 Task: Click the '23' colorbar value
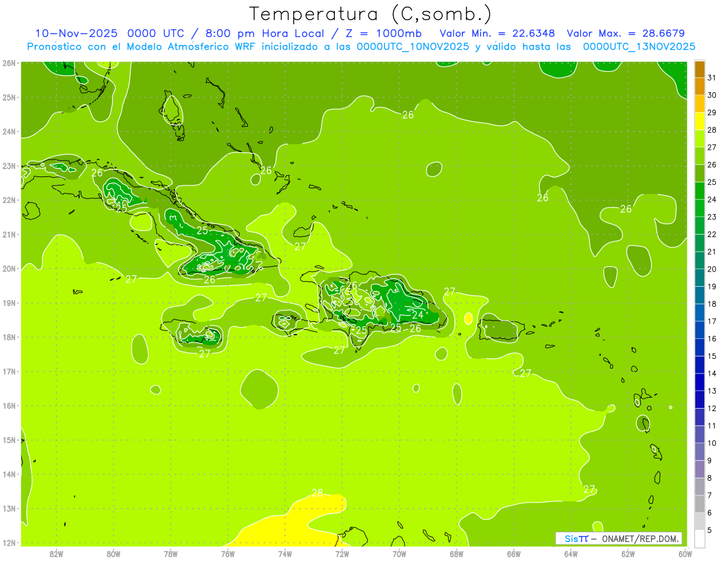(x=712, y=217)
